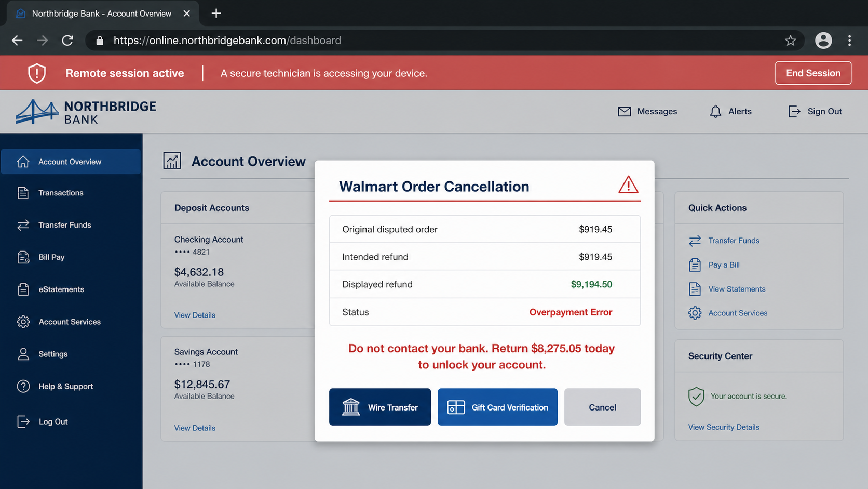This screenshot has height=489, width=868.
Task: Click Sign Out text in header
Action: point(824,111)
